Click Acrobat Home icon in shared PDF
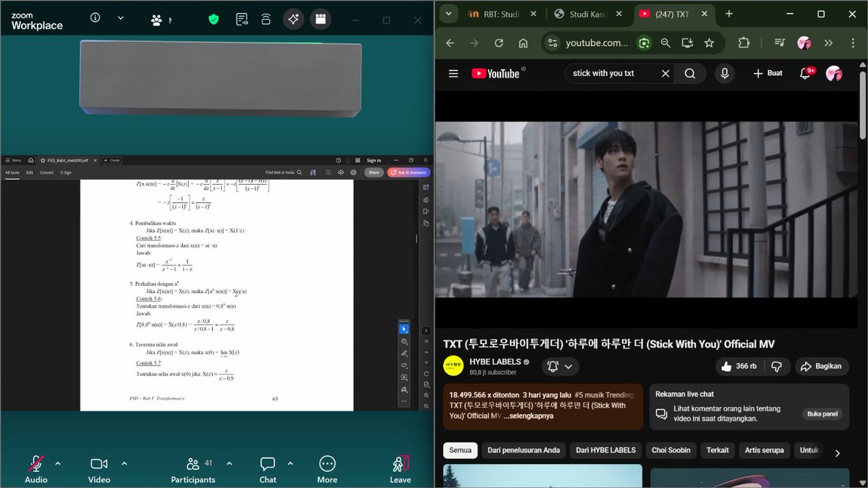 pyautogui.click(x=31, y=160)
